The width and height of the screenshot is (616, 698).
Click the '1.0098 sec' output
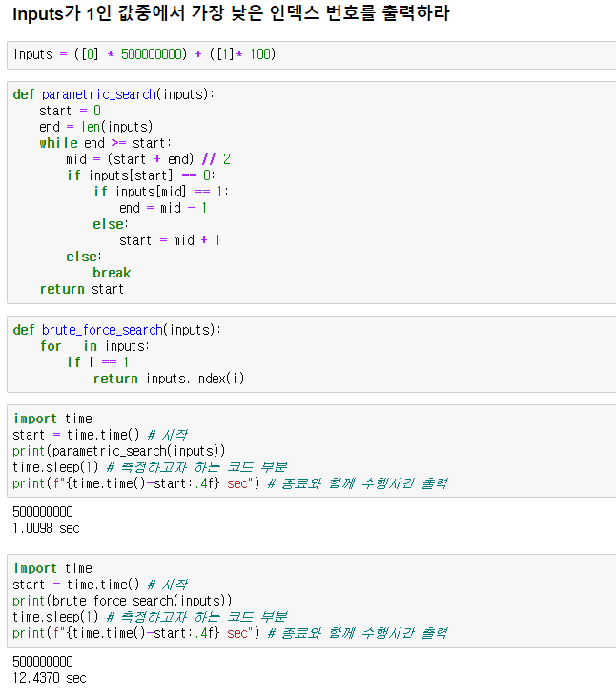46,528
